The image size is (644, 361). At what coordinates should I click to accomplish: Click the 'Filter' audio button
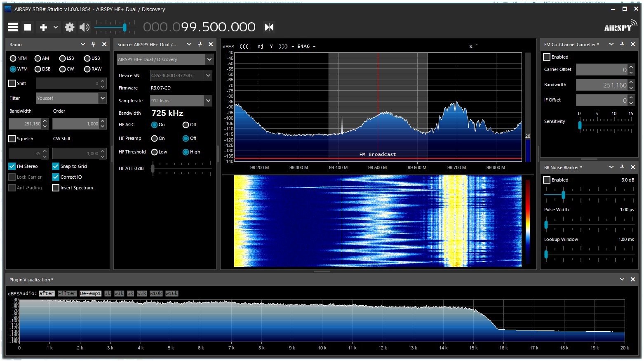coord(67,293)
